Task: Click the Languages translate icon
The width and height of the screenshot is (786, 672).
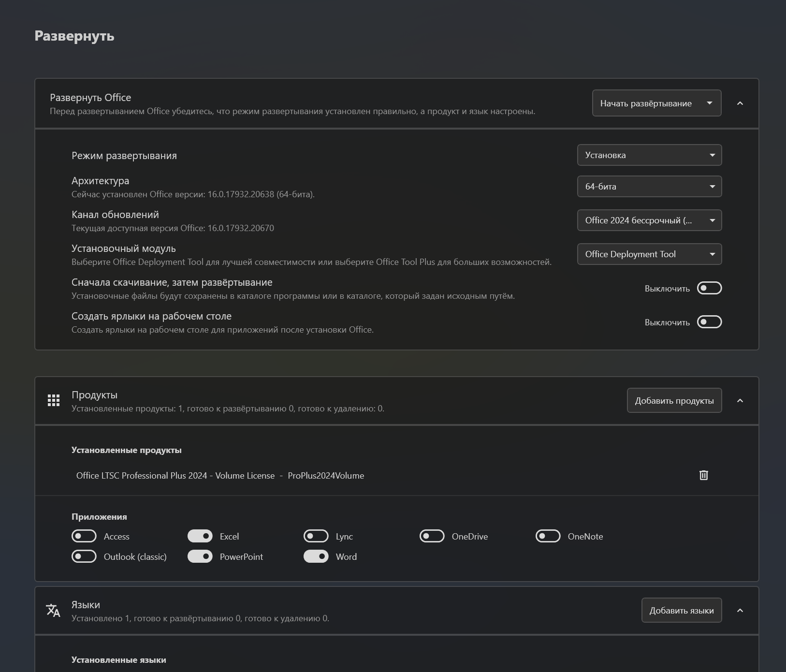Action: 53,611
